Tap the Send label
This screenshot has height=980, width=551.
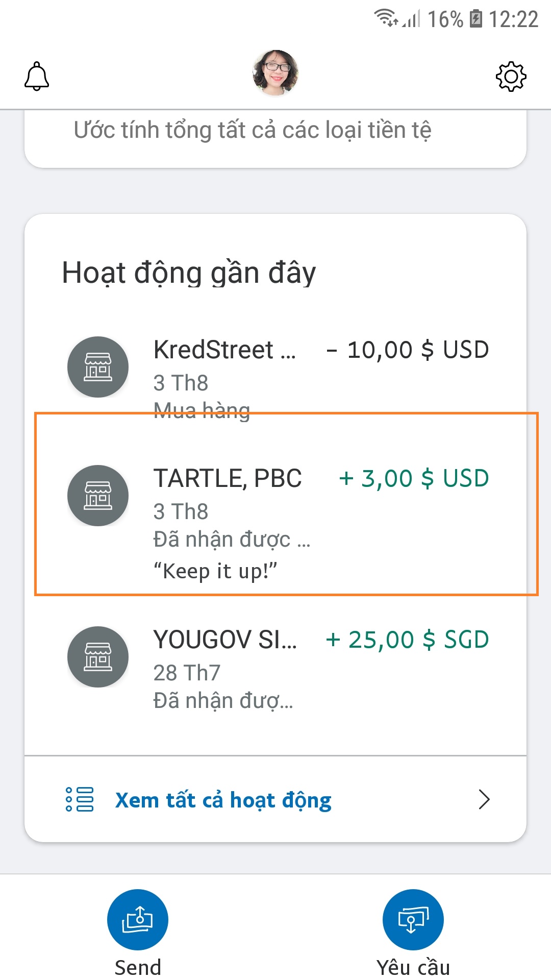click(138, 967)
